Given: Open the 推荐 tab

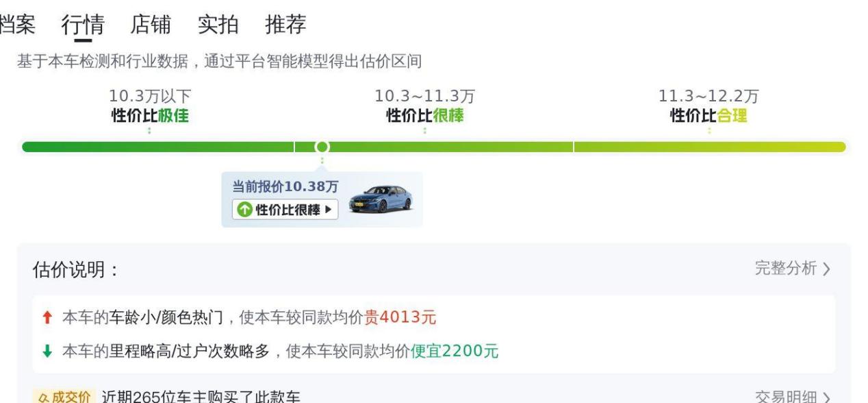Looking at the screenshot, I should (x=285, y=25).
